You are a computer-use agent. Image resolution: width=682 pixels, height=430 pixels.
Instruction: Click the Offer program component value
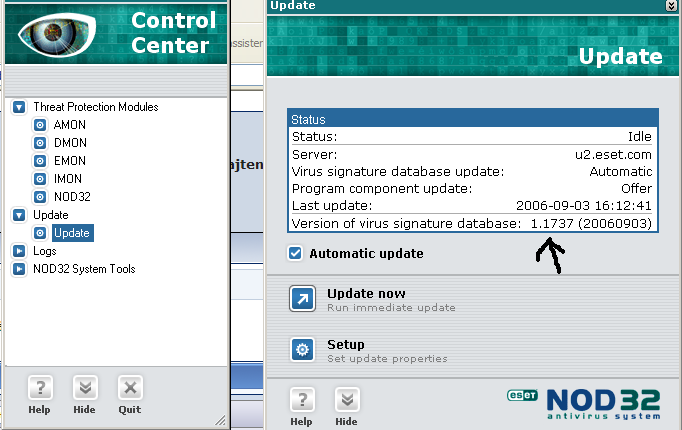636,189
